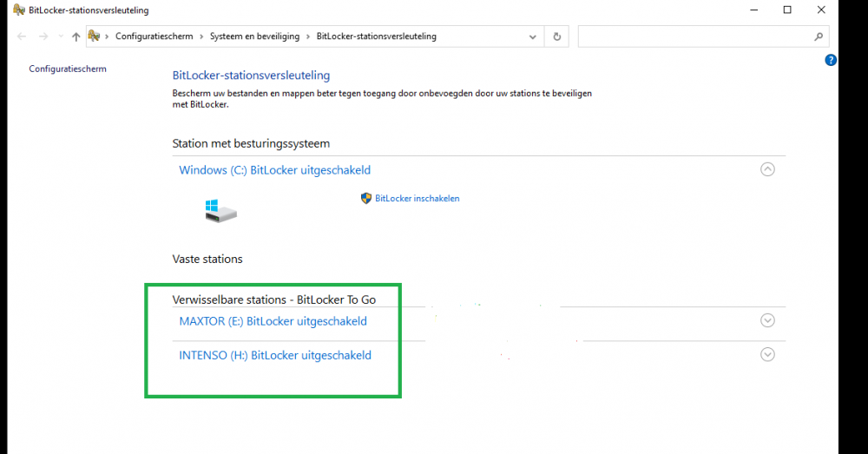Click the search magnifier icon
868x454 pixels.
[819, 36]
